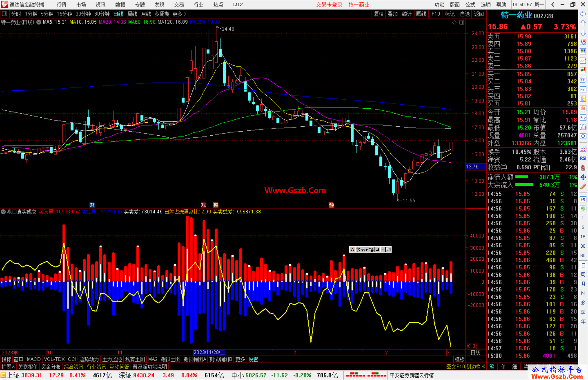Toggle the circle before 盘口真实成交 indicator

3,212
